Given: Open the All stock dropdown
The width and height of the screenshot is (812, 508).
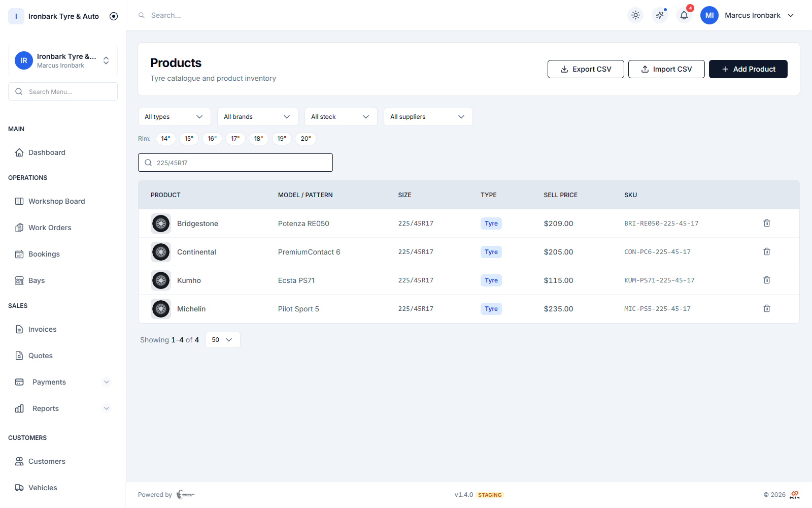Looking at the screenshot, I should point(341,117).
